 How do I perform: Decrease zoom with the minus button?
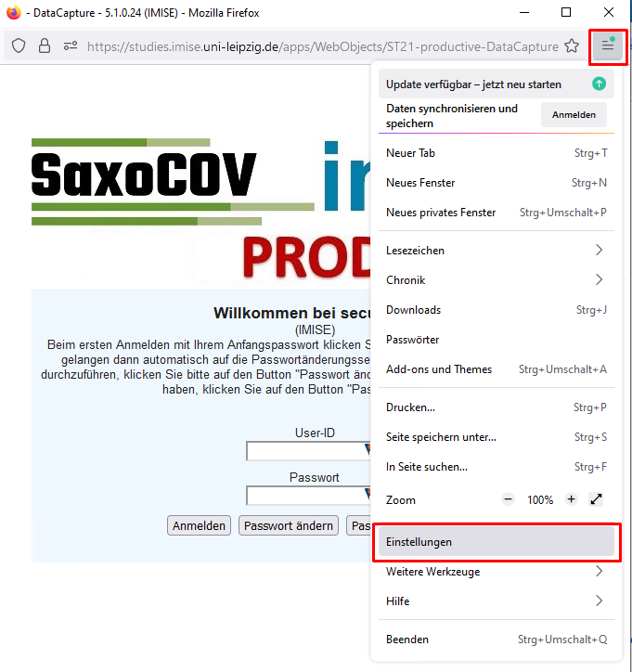[x=508, y=499]
